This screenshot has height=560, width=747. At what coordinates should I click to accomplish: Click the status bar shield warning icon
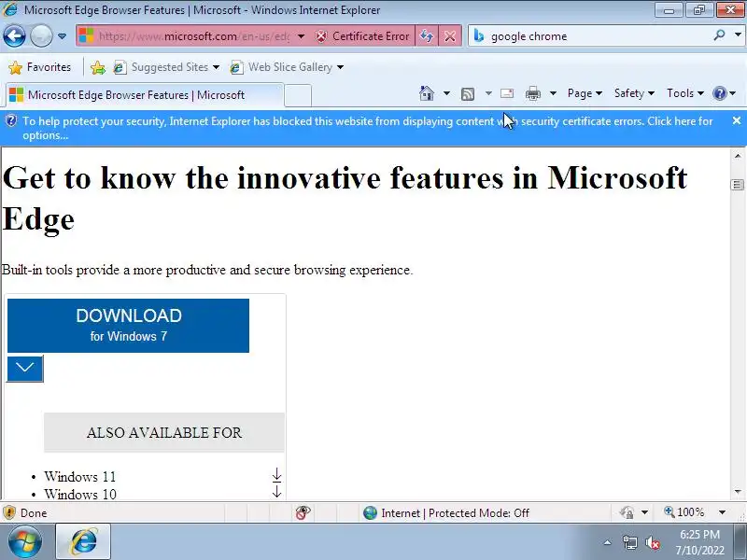9,512
